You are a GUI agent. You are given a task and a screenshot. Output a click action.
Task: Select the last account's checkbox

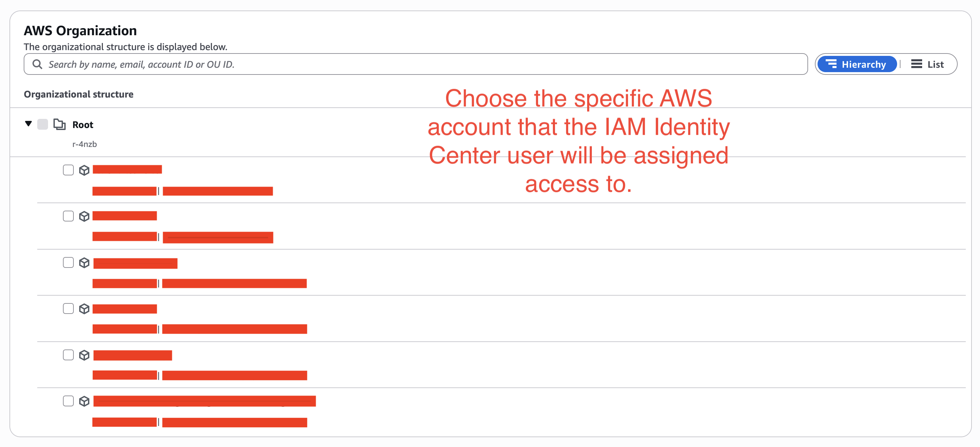(68, 401)
